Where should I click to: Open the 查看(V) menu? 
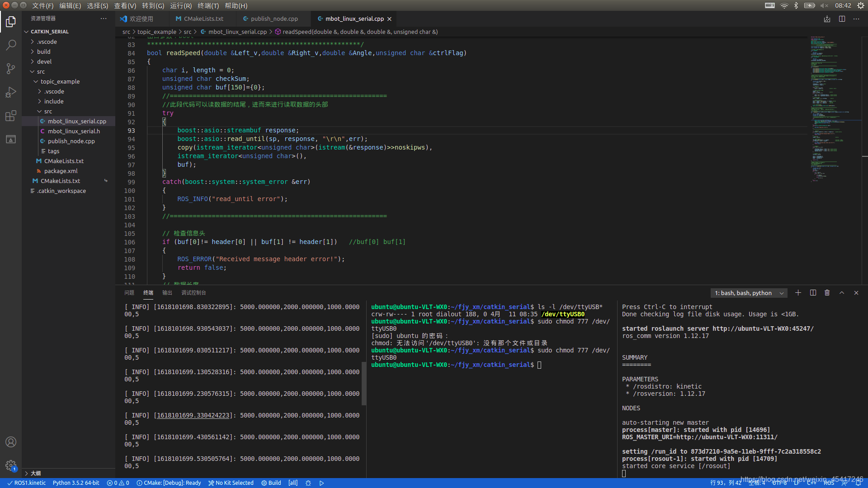pos(125,5)
